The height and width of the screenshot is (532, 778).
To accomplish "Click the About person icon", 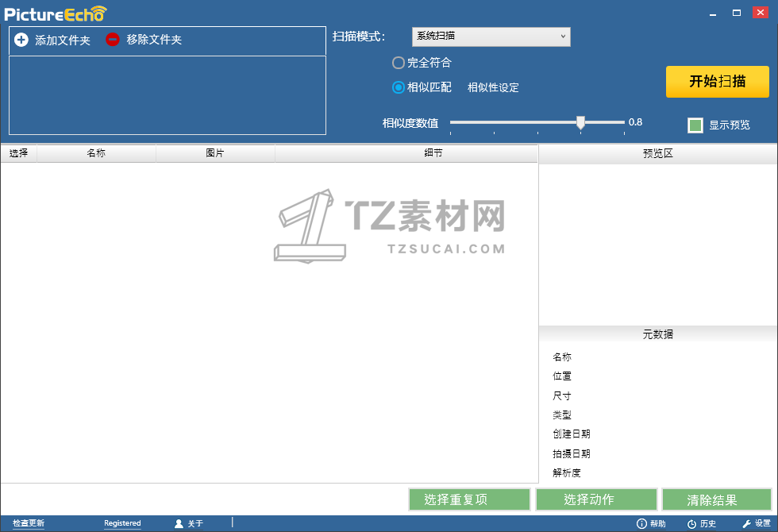I will [179, 523].
